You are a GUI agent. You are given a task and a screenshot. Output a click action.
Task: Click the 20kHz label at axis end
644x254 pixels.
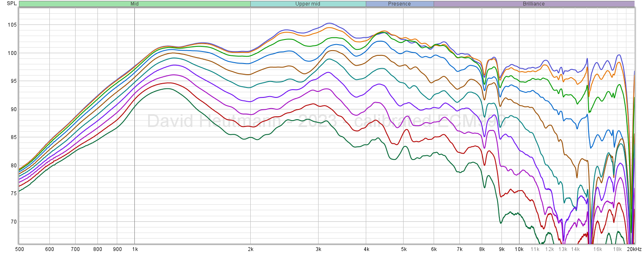(634, 249)
